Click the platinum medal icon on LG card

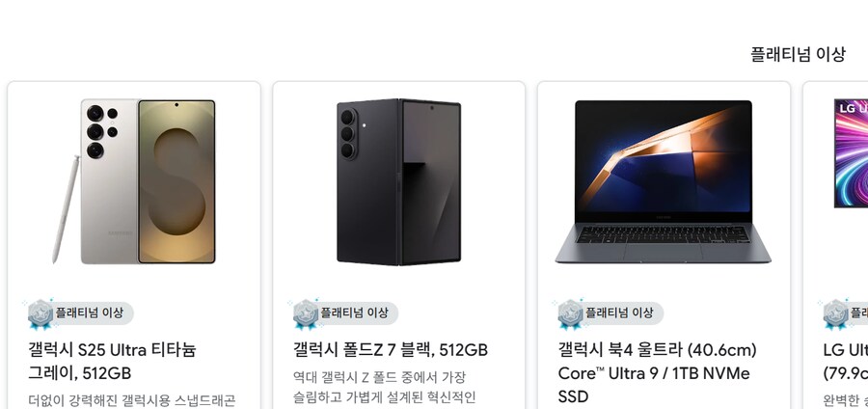(x=835, y=314)
